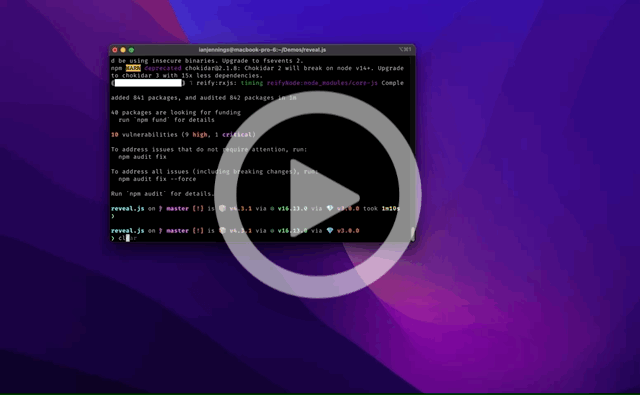The image size is (640, 395).
Task: Click the yellow WARN badge in npm output
Action: tap(133, 68)
